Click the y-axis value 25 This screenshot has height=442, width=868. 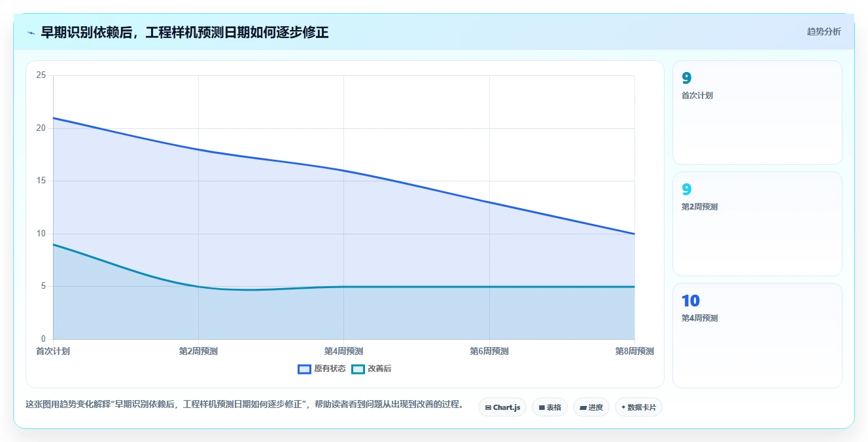(x=41, y=75)
